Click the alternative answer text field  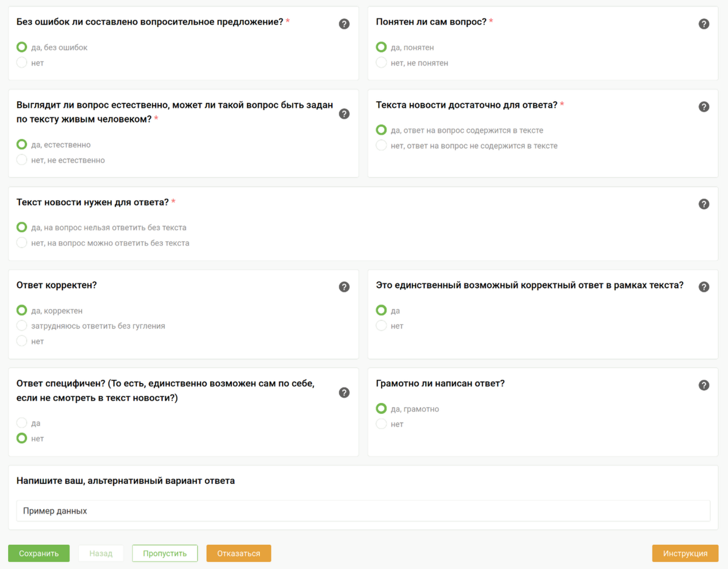click(x=363, y=511)
